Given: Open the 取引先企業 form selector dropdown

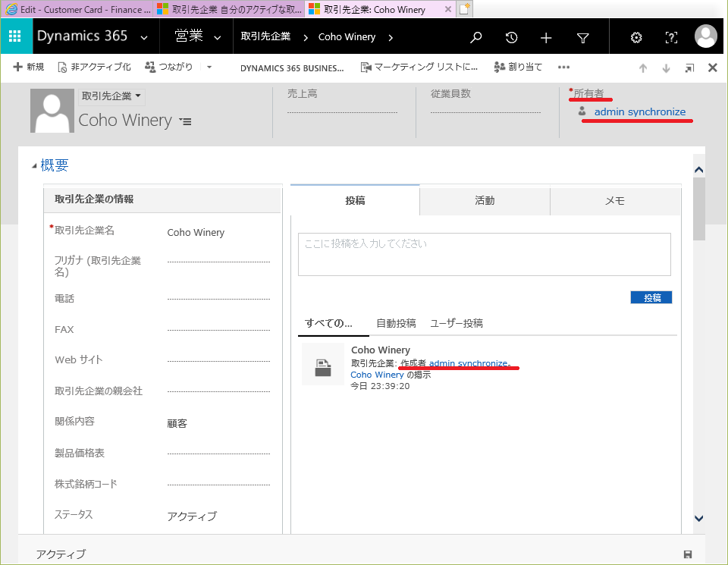Looking at the screenshot, I should click(112, 96).
